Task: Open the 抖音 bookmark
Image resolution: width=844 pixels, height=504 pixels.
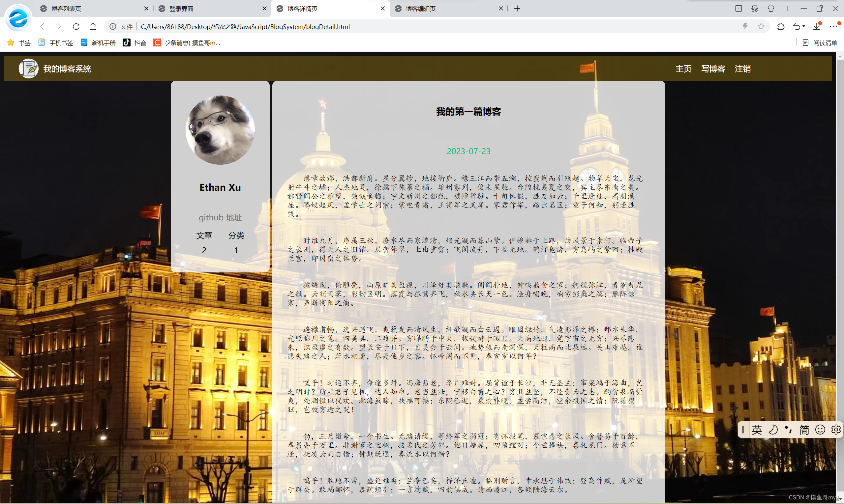Action: [135, 43]
